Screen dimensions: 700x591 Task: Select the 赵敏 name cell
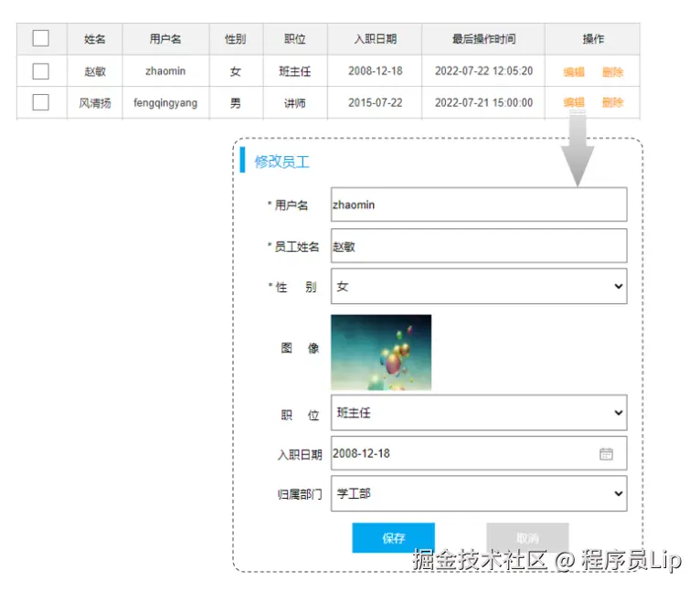click(x=95, y=71)
